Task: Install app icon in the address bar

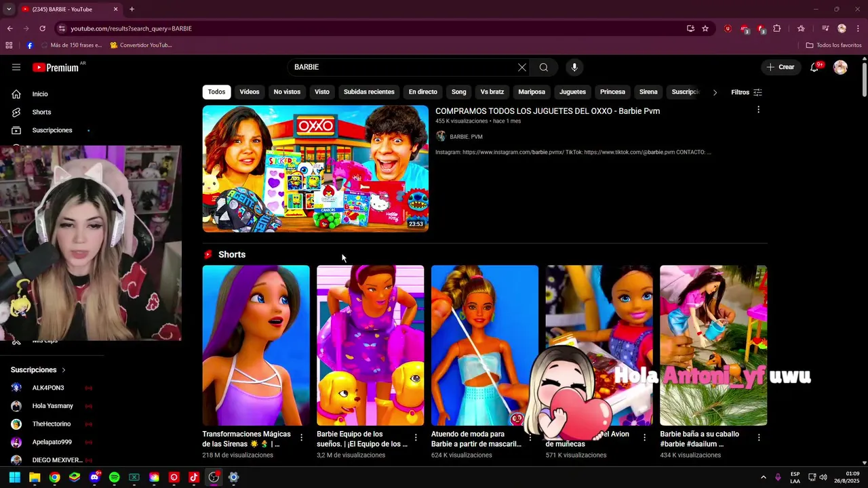Action: click(690, 28)
